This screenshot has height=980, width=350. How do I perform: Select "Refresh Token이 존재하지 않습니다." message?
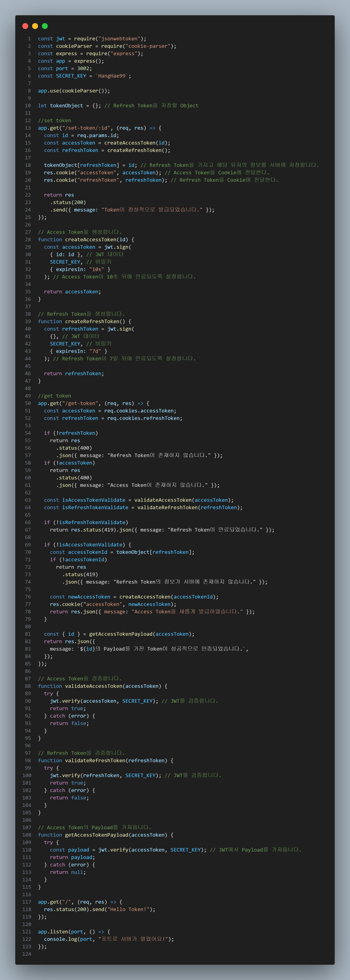coord(159,455)
